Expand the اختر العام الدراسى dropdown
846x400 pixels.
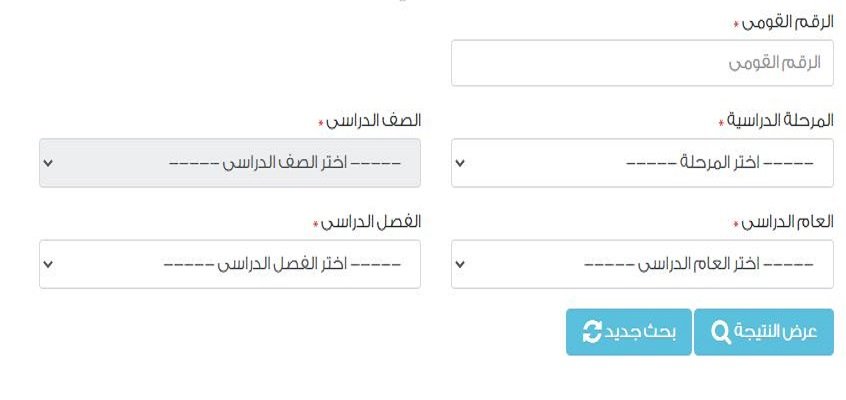click(642, 264)
